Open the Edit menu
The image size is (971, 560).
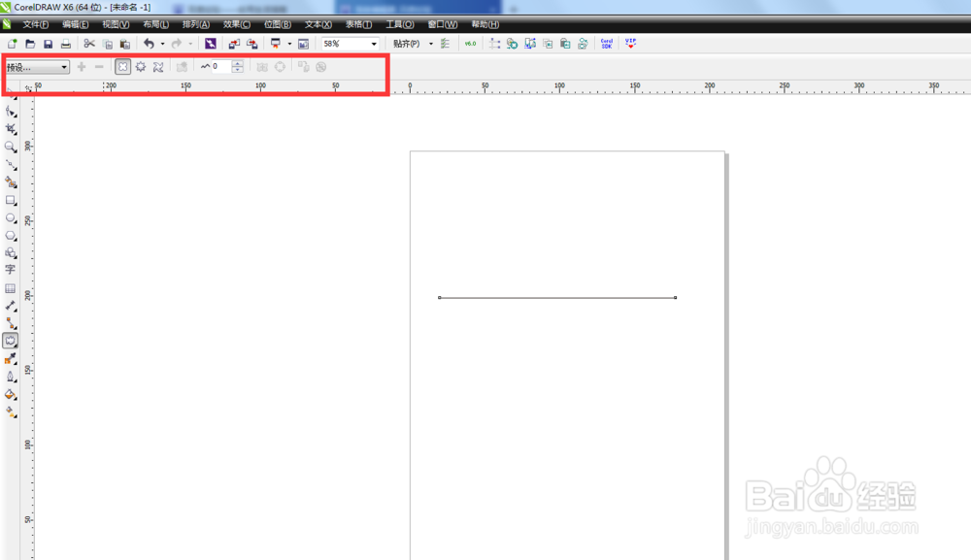pyautogui.click(x=75, y=24)
